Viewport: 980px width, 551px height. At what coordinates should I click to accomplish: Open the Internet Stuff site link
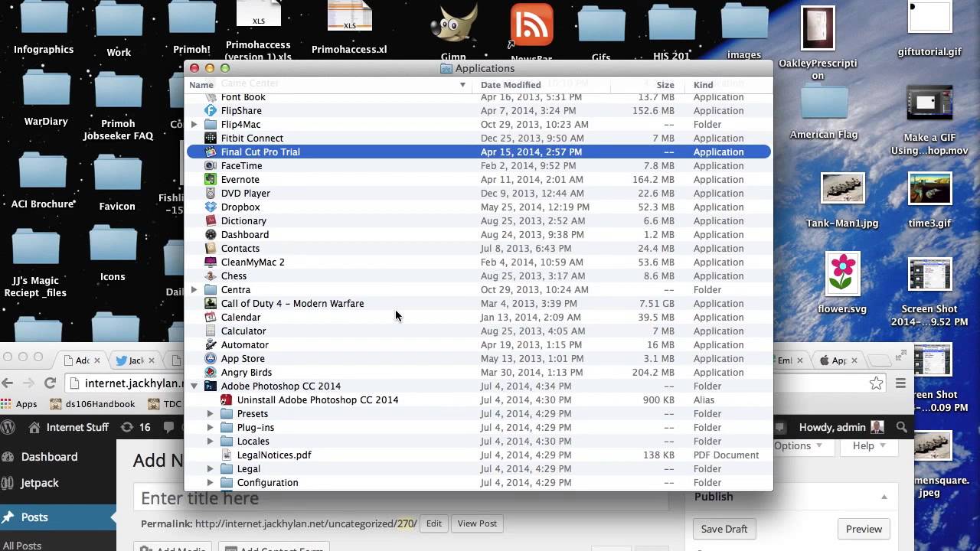click(77, 427)
